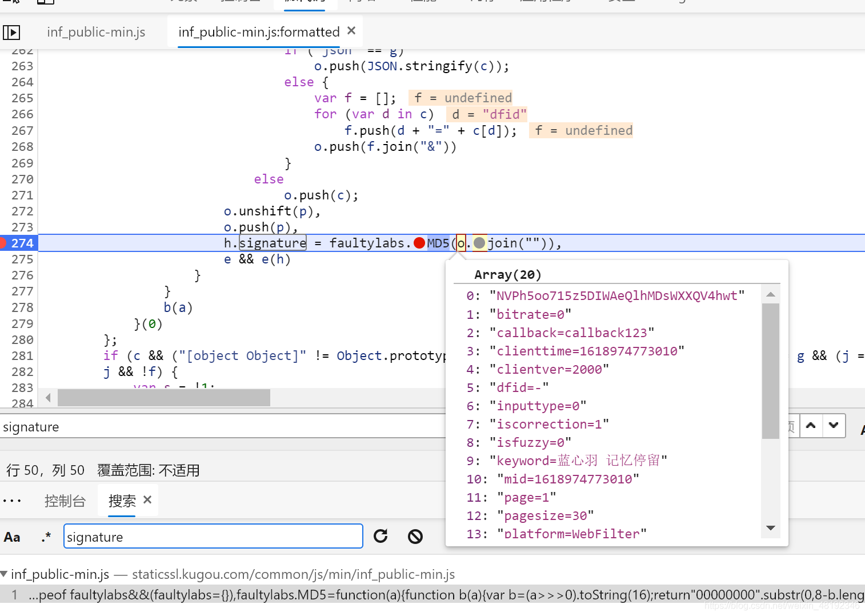The width and height of the screenshot is (865, 616).
Task: Open search result line 1 faultylabs match
Action: coord(433,595)
